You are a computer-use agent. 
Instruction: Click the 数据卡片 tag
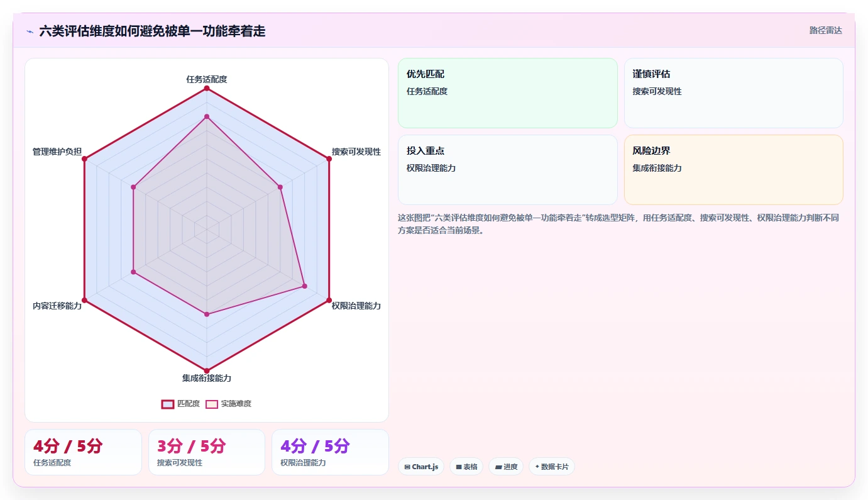[x=552, y=467]
